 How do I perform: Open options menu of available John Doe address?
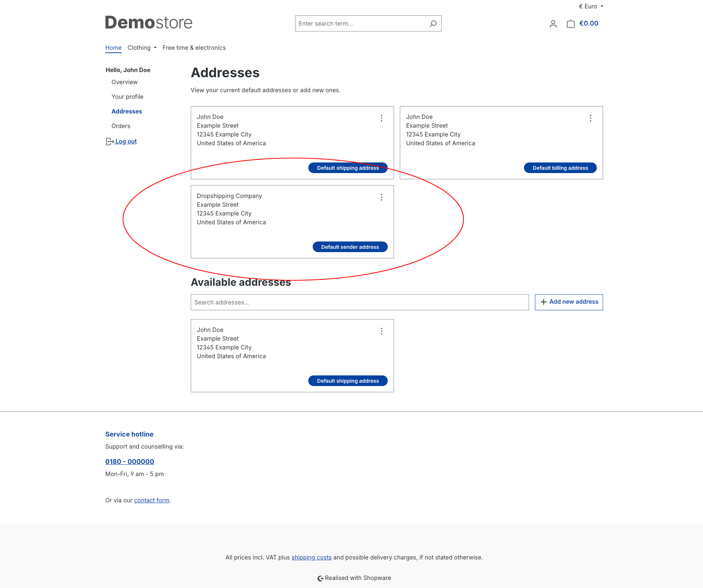point(382,331)
